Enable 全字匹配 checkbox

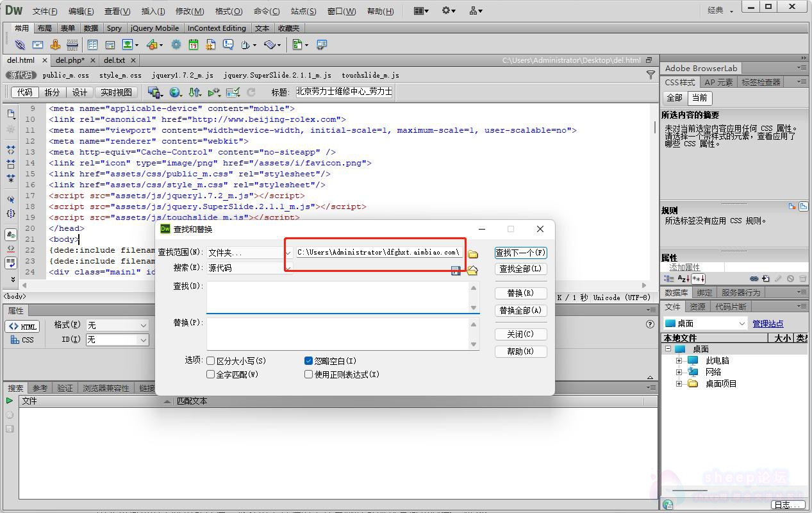point(210,374)
